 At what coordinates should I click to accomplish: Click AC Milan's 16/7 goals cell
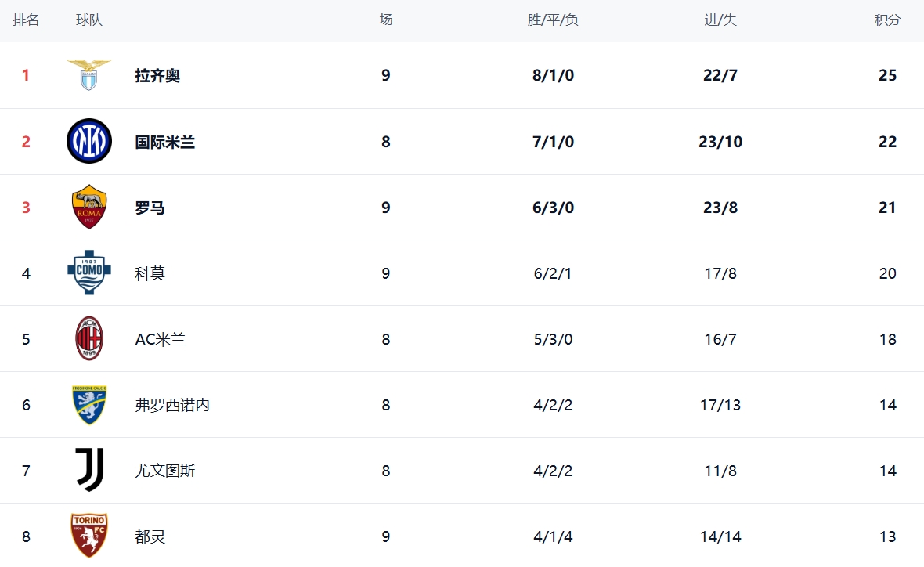click(x=720, y=339)
